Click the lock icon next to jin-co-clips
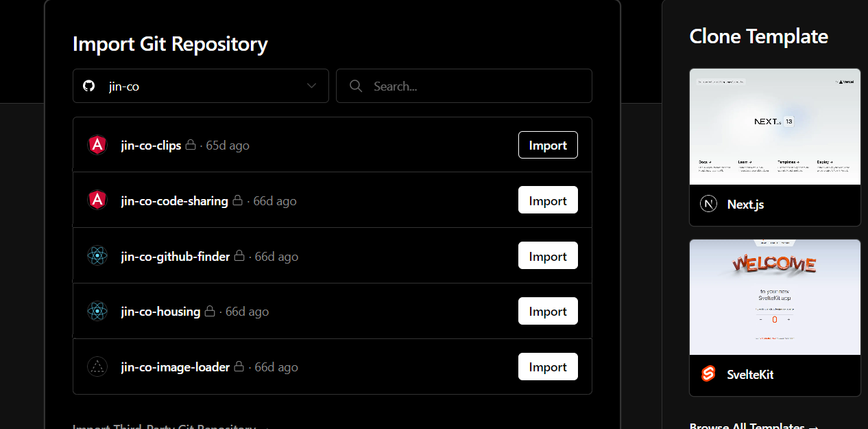The width and height of the screenshot is (868, 429). coord(191,145)
